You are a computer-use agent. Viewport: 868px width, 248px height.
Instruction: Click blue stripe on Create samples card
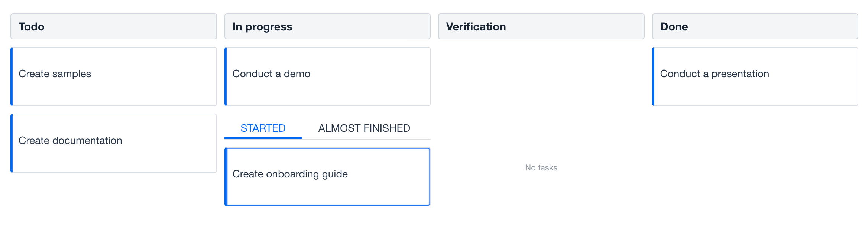[12, 76]
